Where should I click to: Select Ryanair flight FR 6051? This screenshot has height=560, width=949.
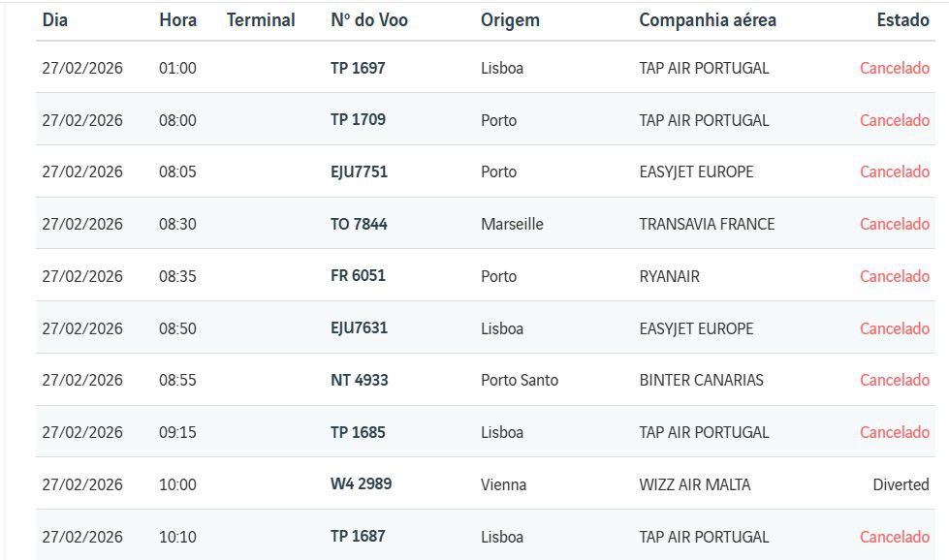358,276
